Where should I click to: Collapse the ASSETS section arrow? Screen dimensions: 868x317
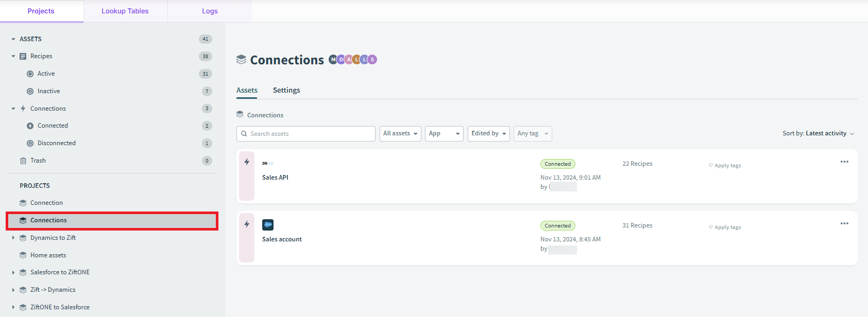13,39
